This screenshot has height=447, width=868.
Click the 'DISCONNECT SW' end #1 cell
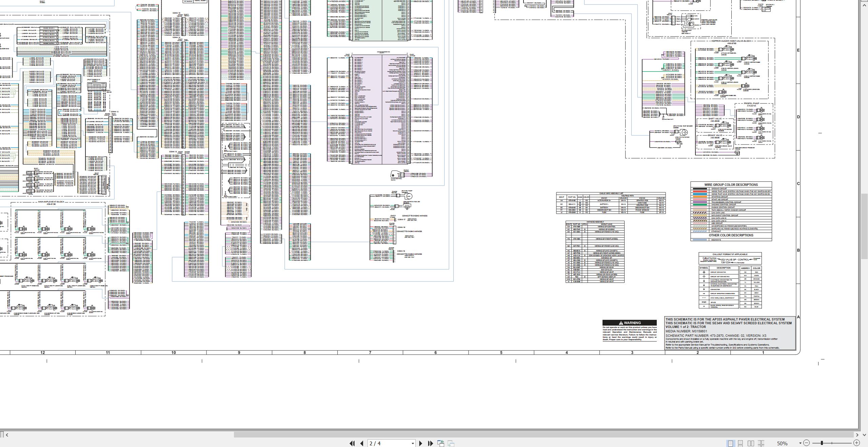point(604,210)
